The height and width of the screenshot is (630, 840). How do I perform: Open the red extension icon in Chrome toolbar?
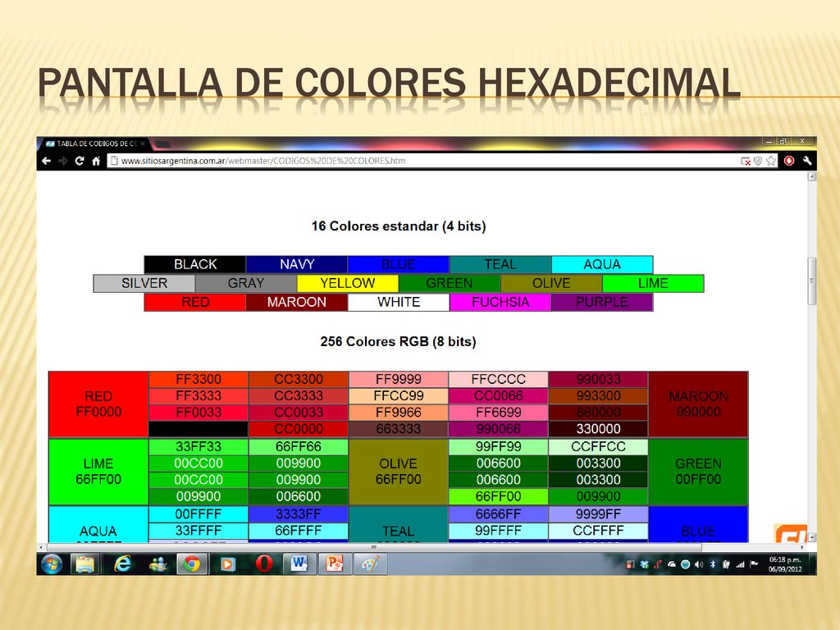pyautogui.click(x=789, y=161)
